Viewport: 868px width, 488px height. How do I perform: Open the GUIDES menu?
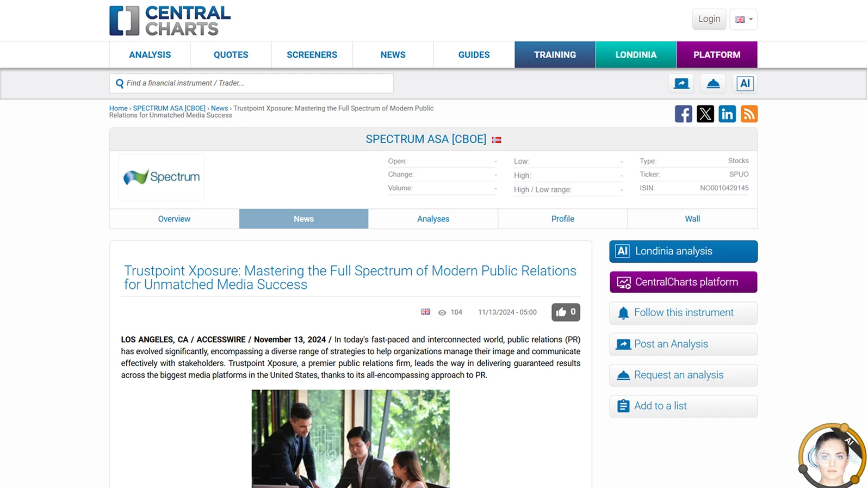[x=474, y=55]
